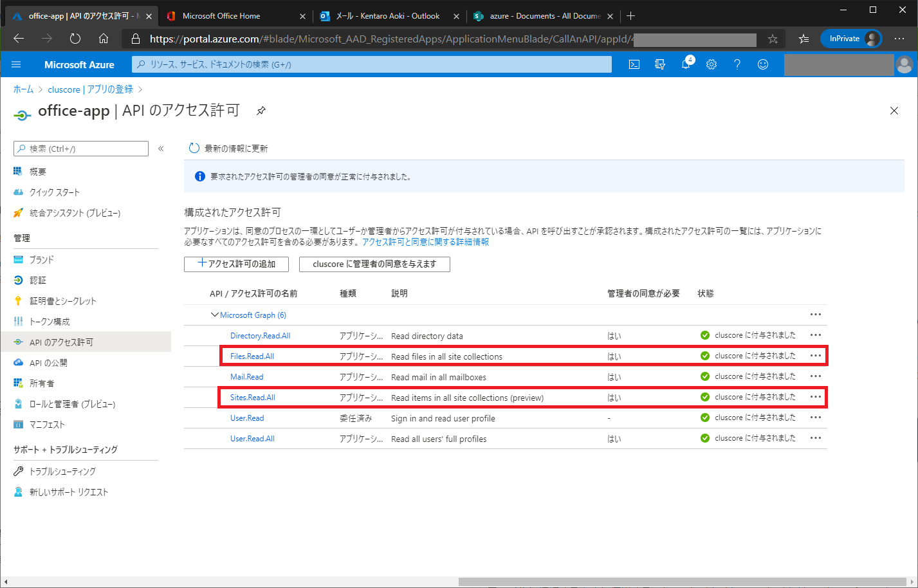Click アクセス許可の追加 button
Image resolution: width=918 pixels, height=588 pixels.
coord(236,264)
